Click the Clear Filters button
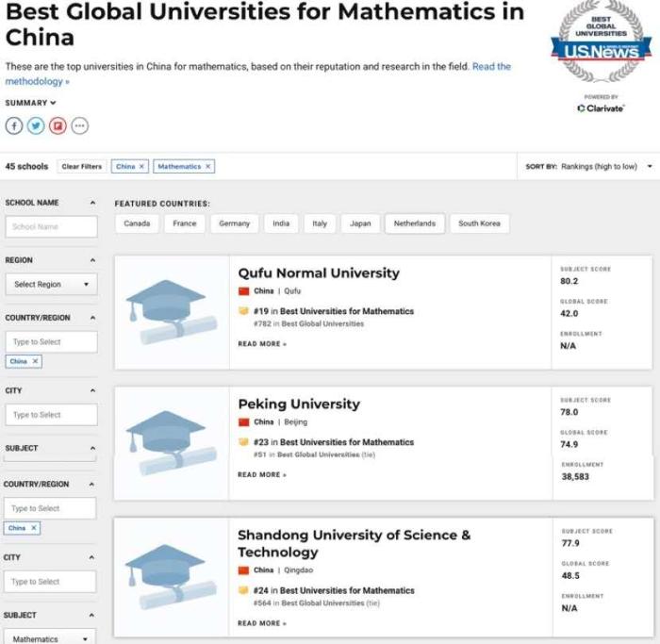The image size is (660, 644). (x=82, y=167)
